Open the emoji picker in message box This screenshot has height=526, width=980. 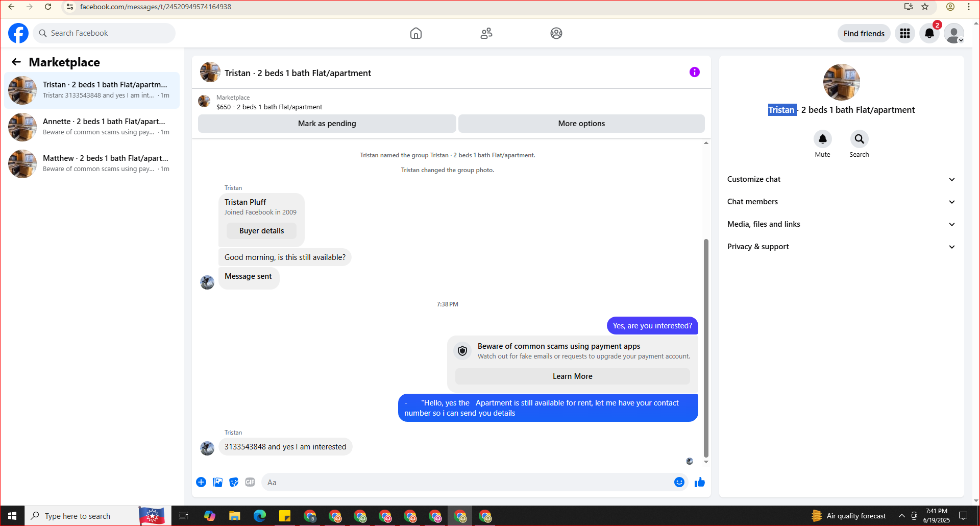(679, 482)
